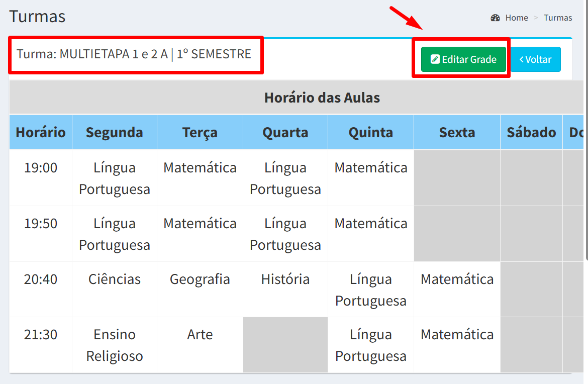Viewport: 588px width, 384px height.
Task: Click the green Editar Grade button
Action: 463,59
